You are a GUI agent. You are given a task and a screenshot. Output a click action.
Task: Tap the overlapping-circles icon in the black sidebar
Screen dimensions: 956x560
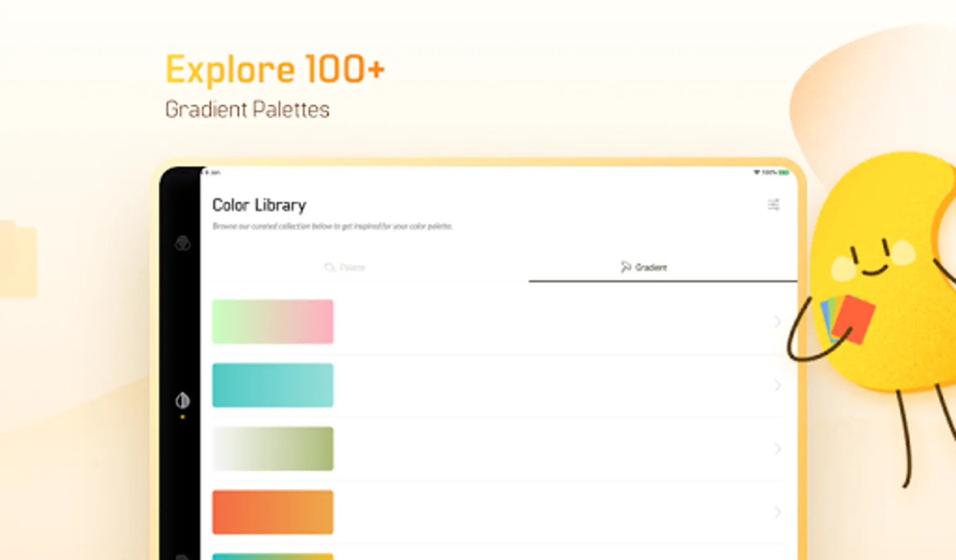(182, 243)
